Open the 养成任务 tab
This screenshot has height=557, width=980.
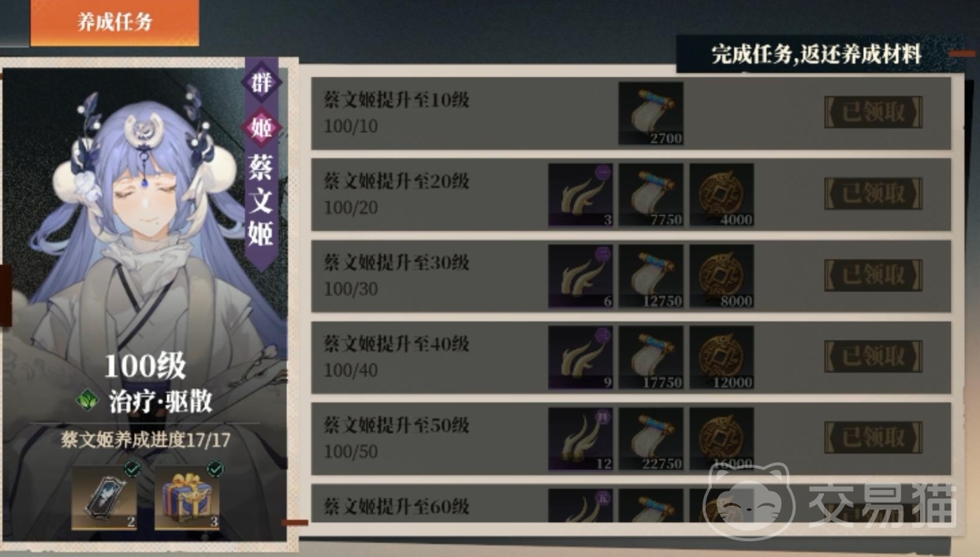point(114,22)
